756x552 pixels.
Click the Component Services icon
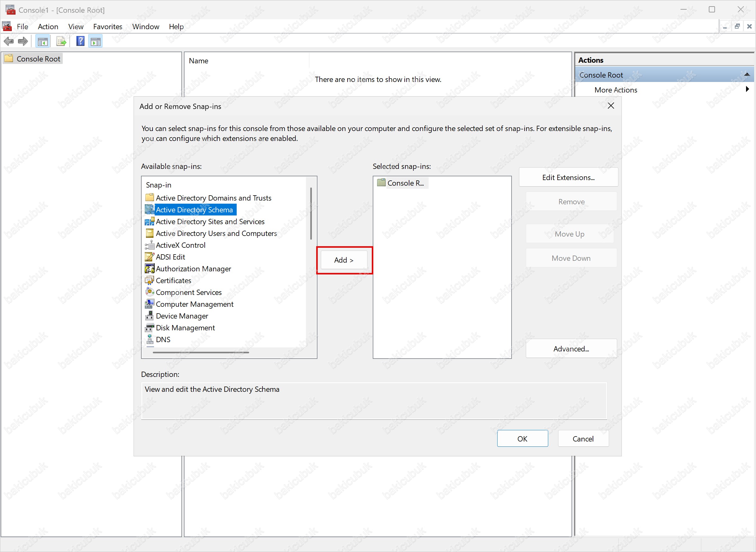pyautogui.click(x=150, y=292)
